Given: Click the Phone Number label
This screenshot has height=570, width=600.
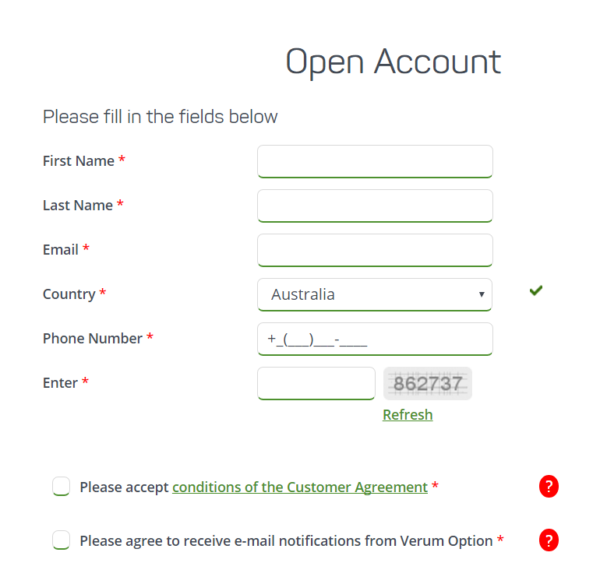Looking at the screenshot, I should (93, 339).
